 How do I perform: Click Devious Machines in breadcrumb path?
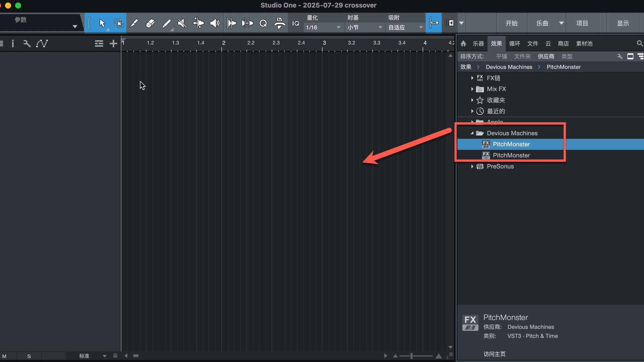(509, 67)
